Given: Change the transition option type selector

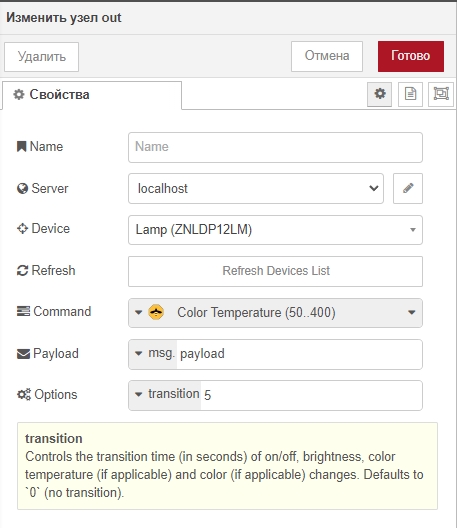Looking at the screenshot, I should tap(165, 394).
